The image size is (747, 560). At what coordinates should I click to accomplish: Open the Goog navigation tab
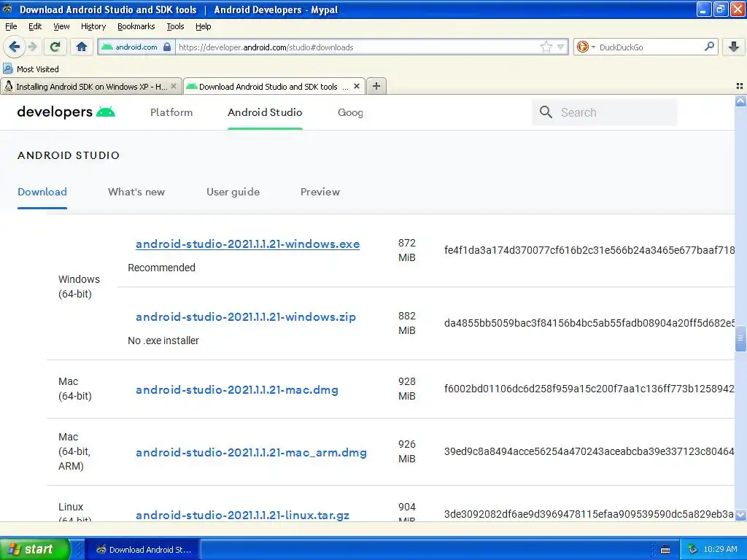350,112
